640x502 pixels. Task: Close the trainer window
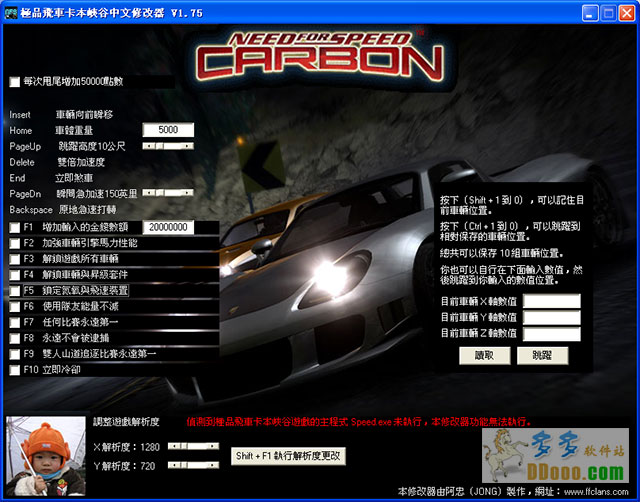(627, 13)
